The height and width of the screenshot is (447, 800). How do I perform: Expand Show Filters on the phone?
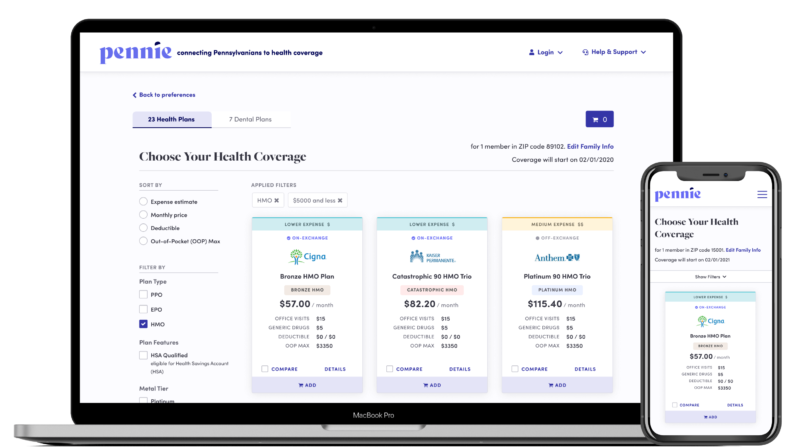click(x=710, y=277)
